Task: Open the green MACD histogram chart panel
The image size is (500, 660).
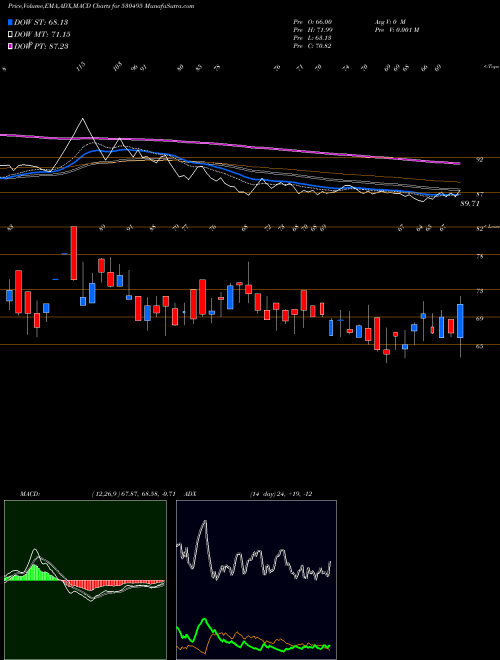Action: 85,580
